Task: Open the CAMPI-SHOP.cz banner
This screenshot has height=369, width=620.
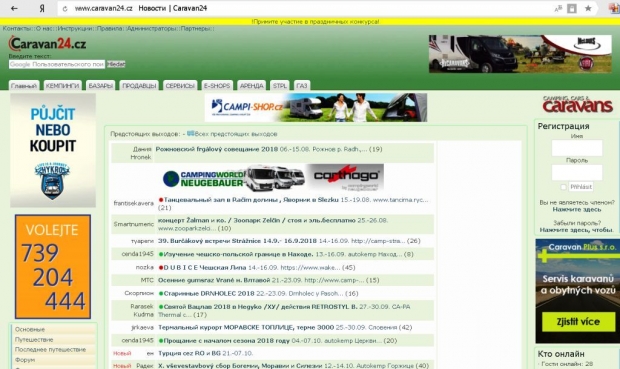Action: [316, 108]
